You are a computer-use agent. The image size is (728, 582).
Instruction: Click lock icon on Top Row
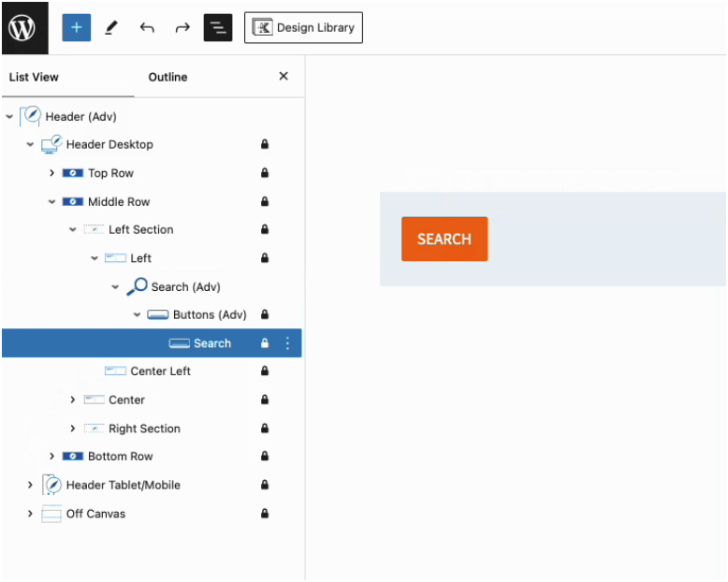pyautogui.click(x=265, y=173)
